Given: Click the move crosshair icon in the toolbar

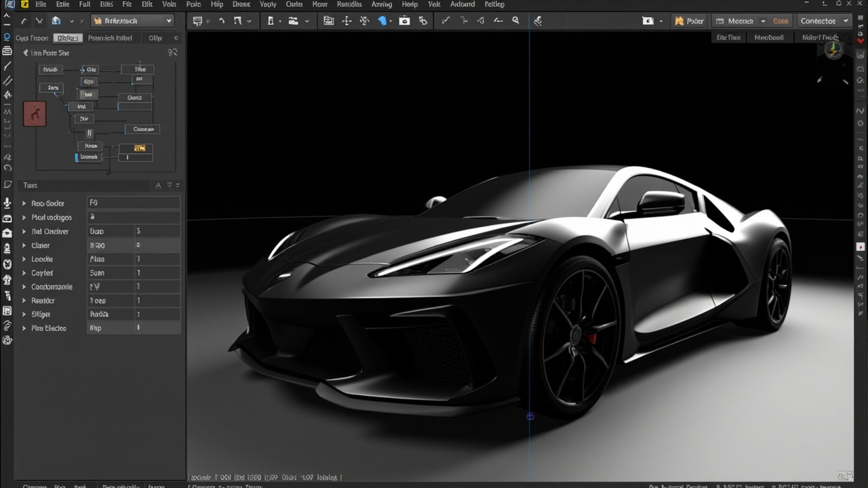Looking at the screenshot, I should point(347,21).
